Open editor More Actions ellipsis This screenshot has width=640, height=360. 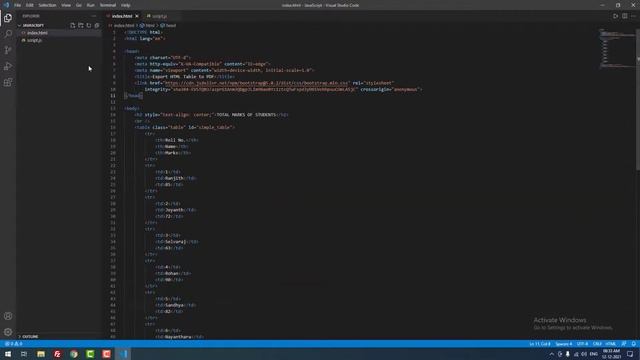[x=633, y=16]
